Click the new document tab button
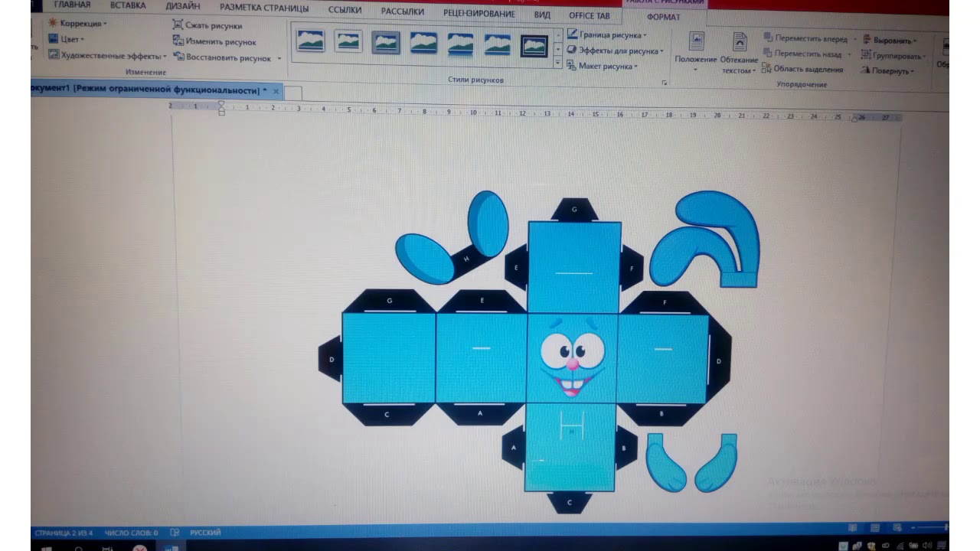This screenshot has width=980, height=551. (293, 93)
